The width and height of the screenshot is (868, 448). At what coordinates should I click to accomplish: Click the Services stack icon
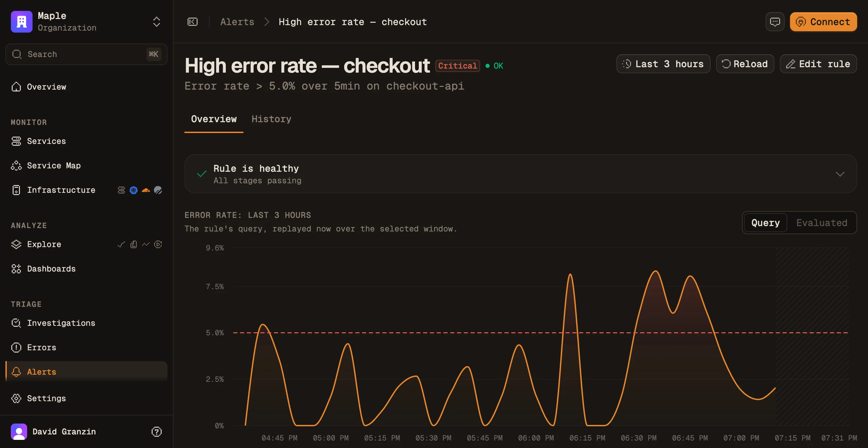click(16, 141)
